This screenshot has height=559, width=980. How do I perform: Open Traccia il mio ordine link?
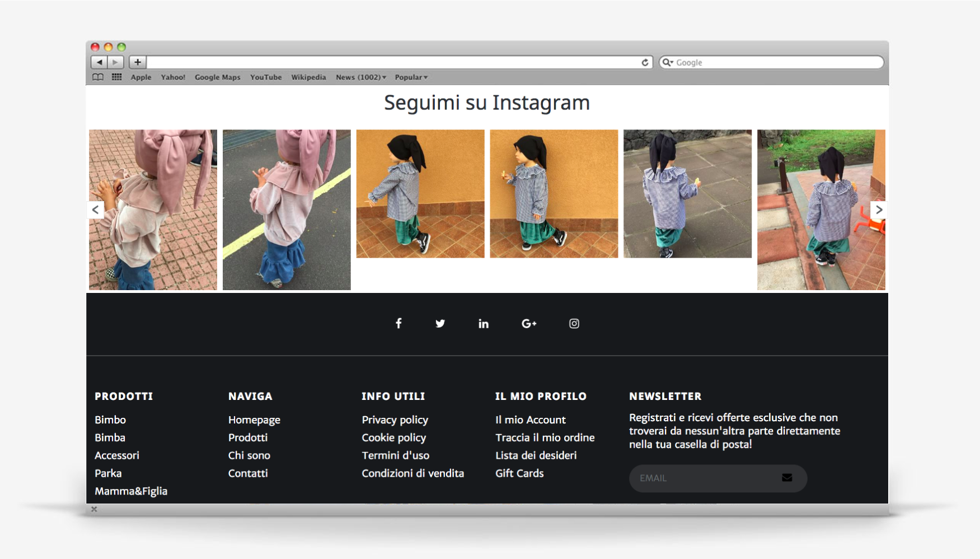[545, 437]
